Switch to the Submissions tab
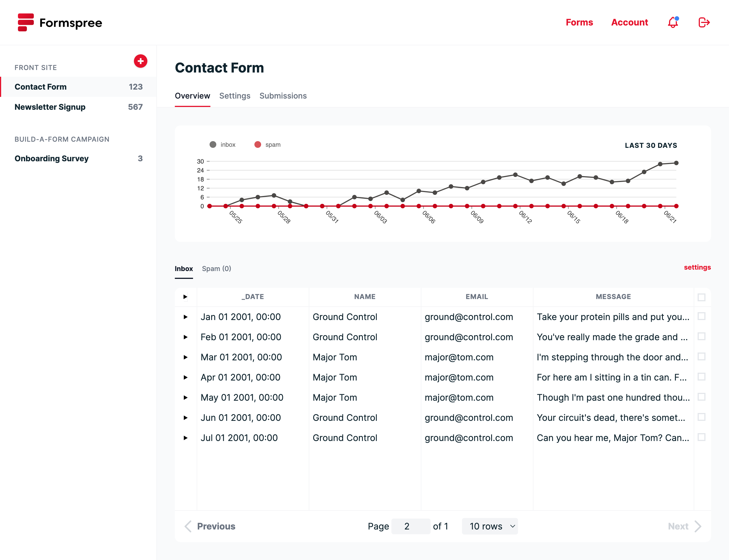 pyautogui.click(x=283, y=96)
